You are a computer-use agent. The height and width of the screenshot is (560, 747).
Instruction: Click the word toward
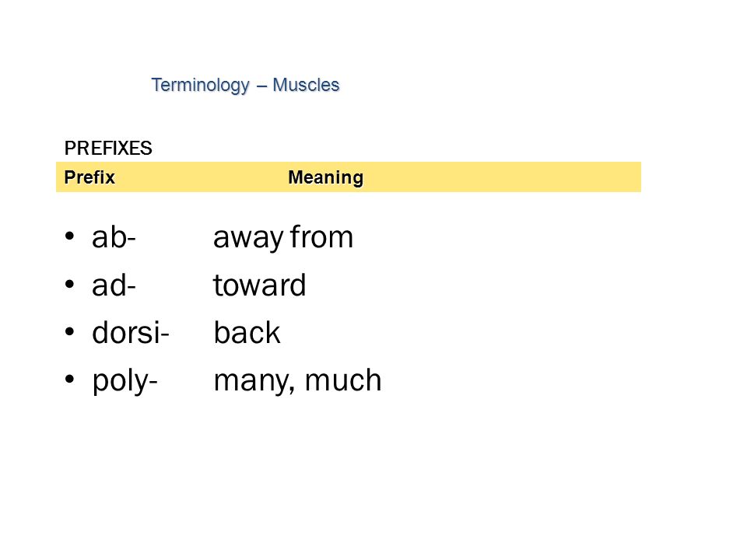coord(259,285)
